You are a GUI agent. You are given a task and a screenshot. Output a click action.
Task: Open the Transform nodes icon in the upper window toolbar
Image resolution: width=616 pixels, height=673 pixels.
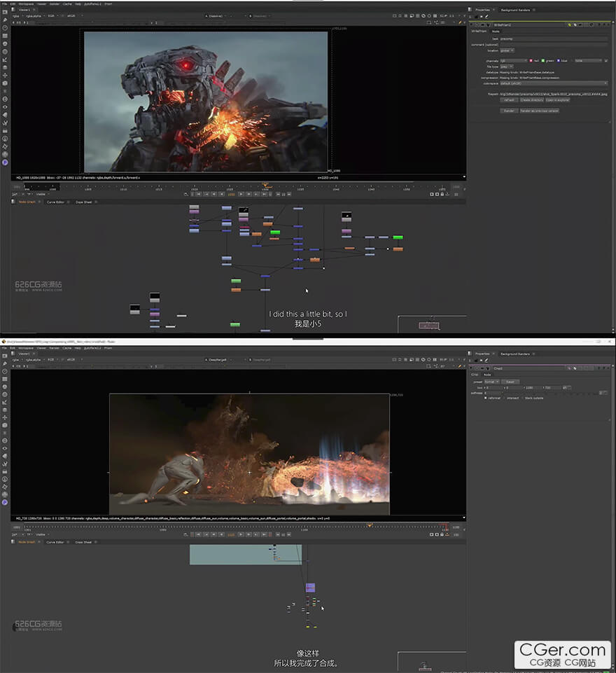point(5,75)
